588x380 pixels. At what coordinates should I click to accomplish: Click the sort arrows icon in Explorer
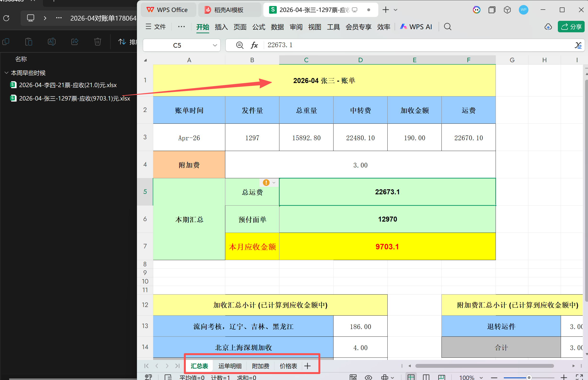click(x=122, y=42)
